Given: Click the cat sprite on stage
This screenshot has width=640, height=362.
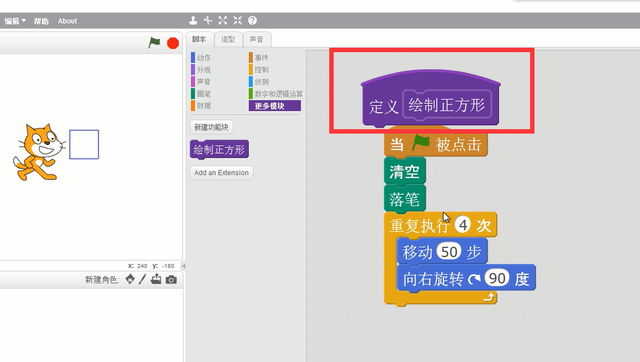Looking at the screenshot, I should point(39,152).
